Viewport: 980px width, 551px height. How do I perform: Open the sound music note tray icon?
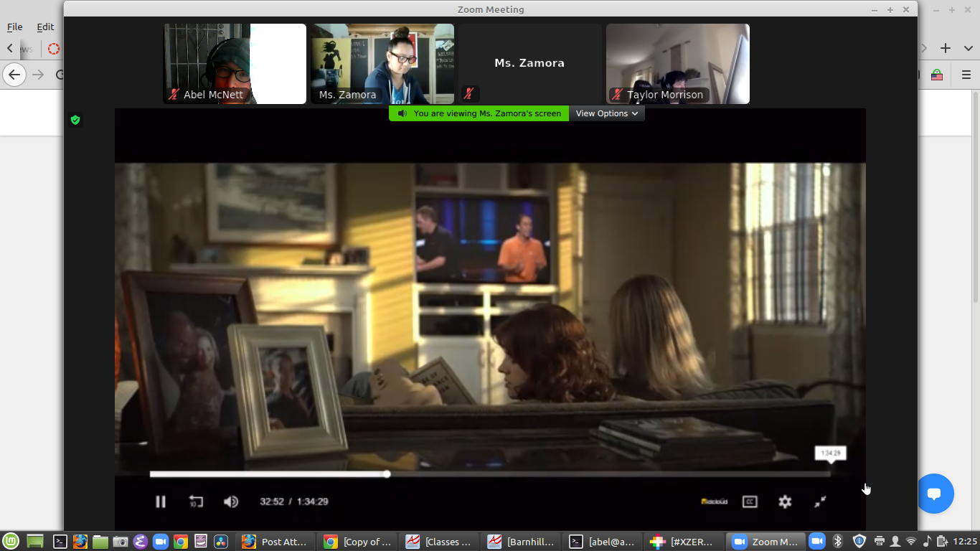pos(927,542)
